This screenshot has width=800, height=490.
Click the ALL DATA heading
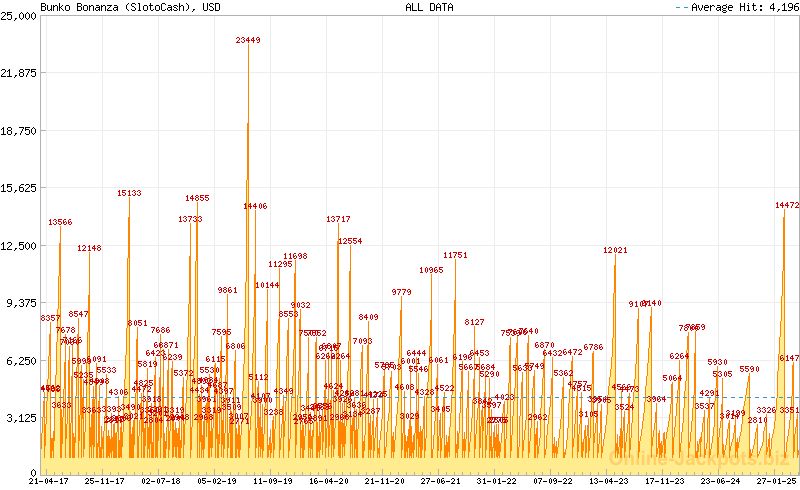tap(429, 7)
